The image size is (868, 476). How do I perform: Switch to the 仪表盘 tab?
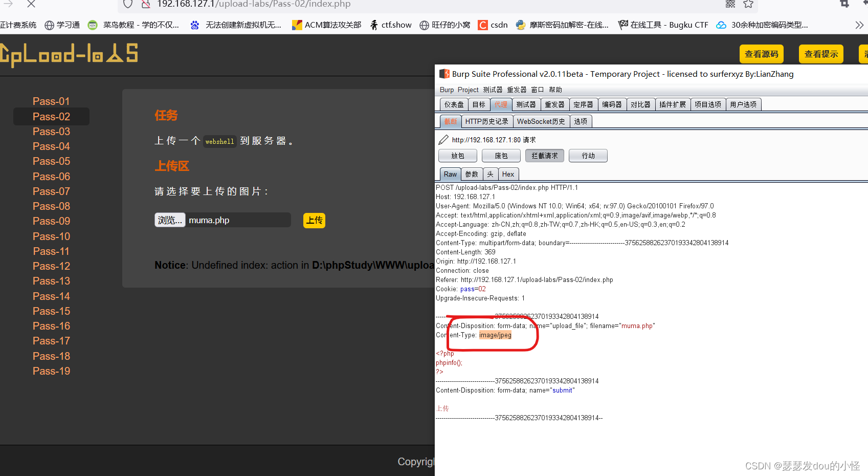click(454, 104)
